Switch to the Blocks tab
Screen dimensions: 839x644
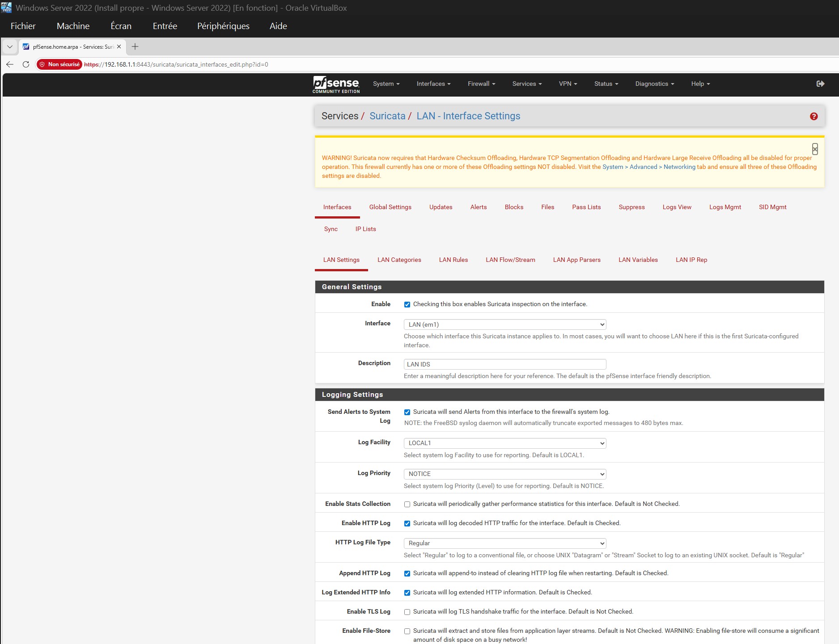tap(514, 207)
